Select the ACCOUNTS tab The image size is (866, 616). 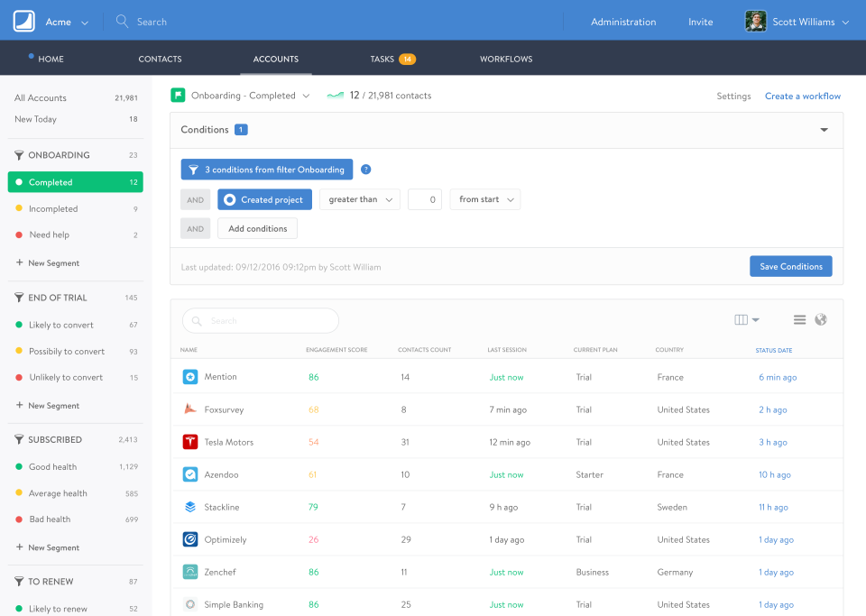click(276, 59)
